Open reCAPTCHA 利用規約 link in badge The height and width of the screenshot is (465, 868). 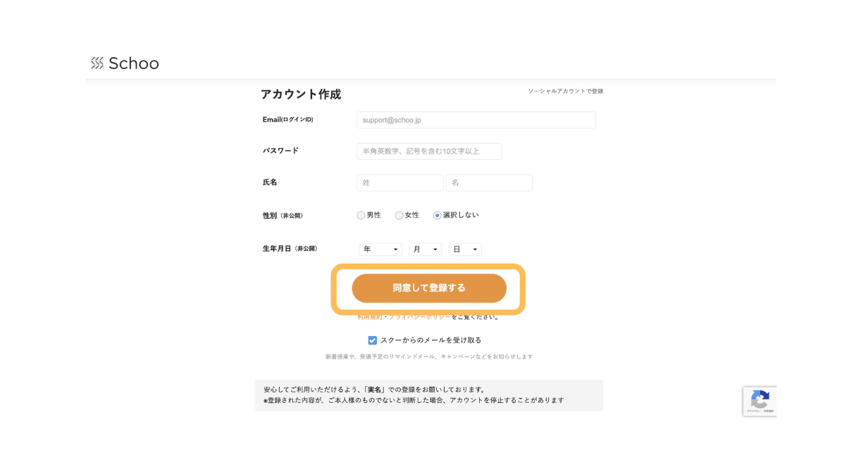[767, 411]
